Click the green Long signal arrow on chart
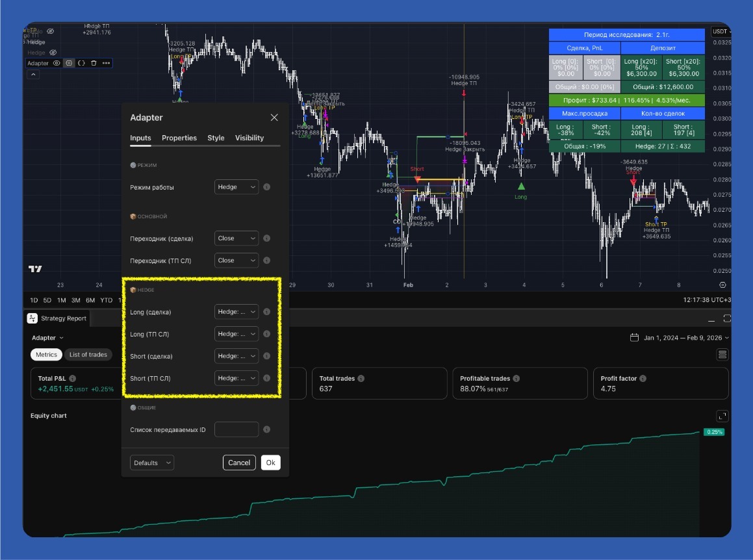The image size is (753, 560). (521, 186)
